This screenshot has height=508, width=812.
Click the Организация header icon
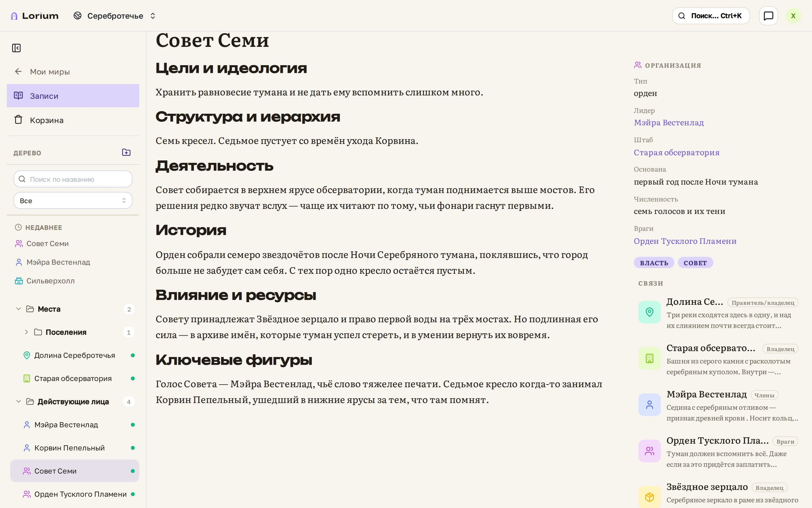(x=637, y=65)
